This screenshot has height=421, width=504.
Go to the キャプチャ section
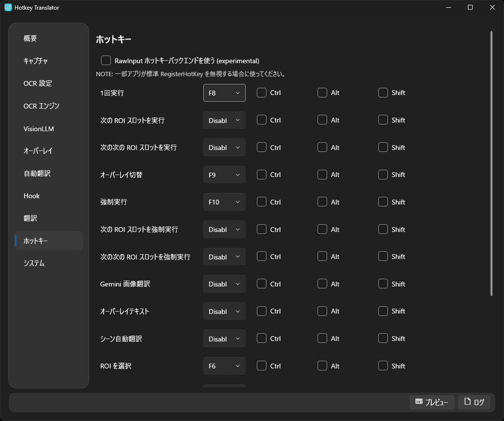pos(49,61)
